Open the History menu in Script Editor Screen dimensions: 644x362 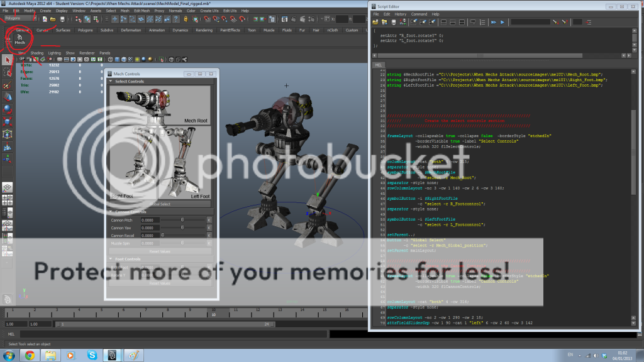click(401, 14)
